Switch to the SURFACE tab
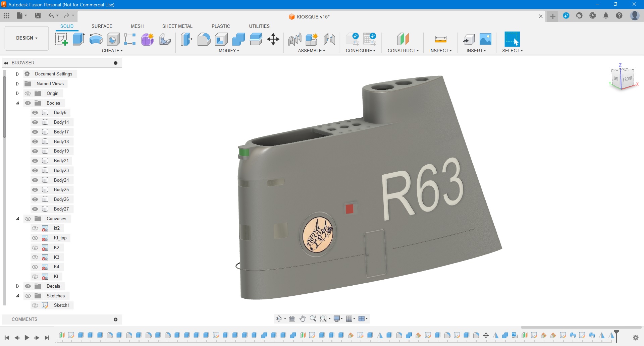Image resolution: width=644 pixels, height=346 pixels. (102, 26)
